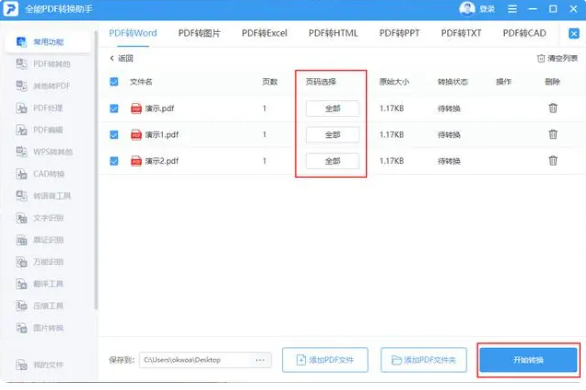Click the save path input field

point(206,360)
